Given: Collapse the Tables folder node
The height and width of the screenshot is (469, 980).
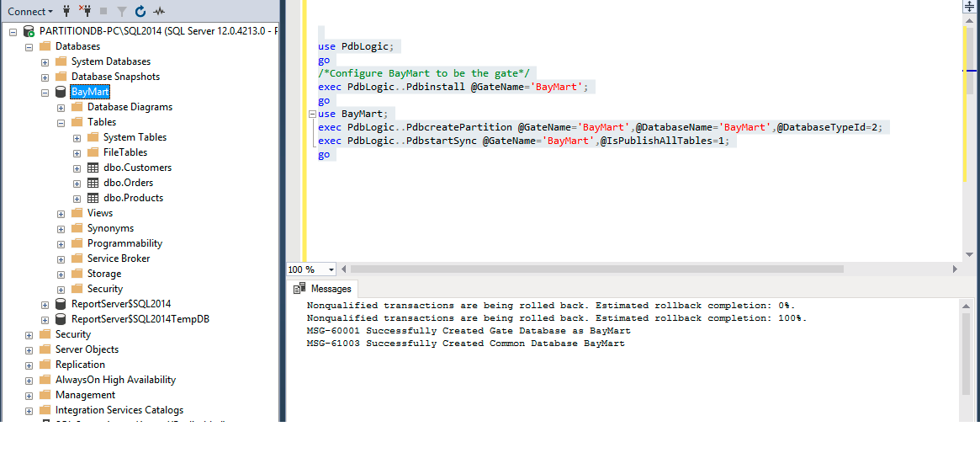Looking at the screenshot, I should [x=61, y=123].
